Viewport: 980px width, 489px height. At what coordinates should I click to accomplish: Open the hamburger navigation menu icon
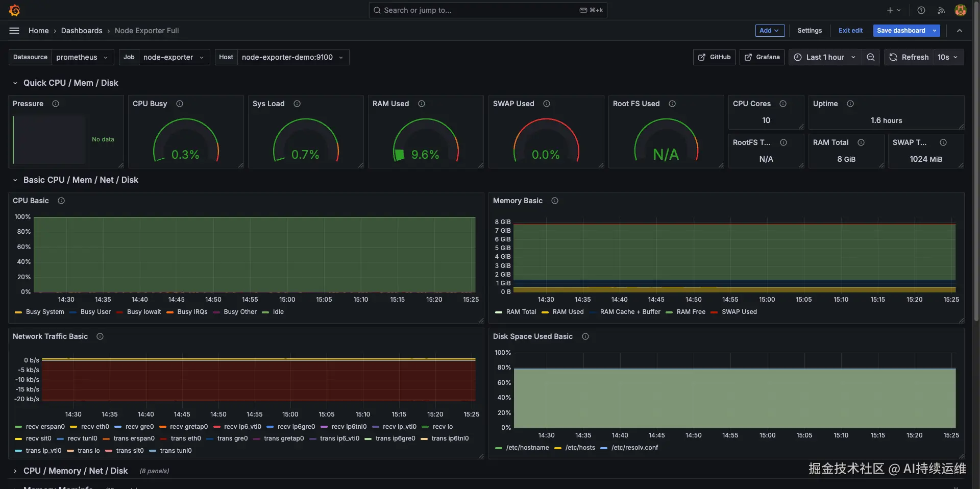[14, 31]
